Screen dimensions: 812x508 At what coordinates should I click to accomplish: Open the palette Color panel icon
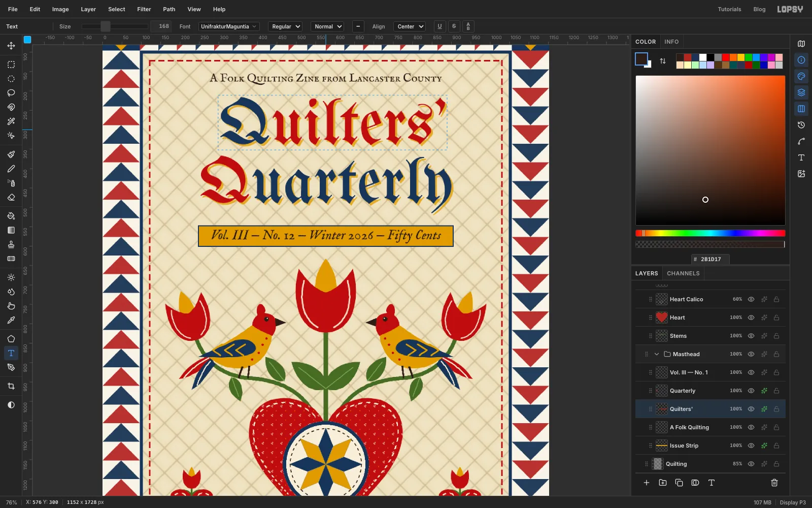[x=801, y=76]
